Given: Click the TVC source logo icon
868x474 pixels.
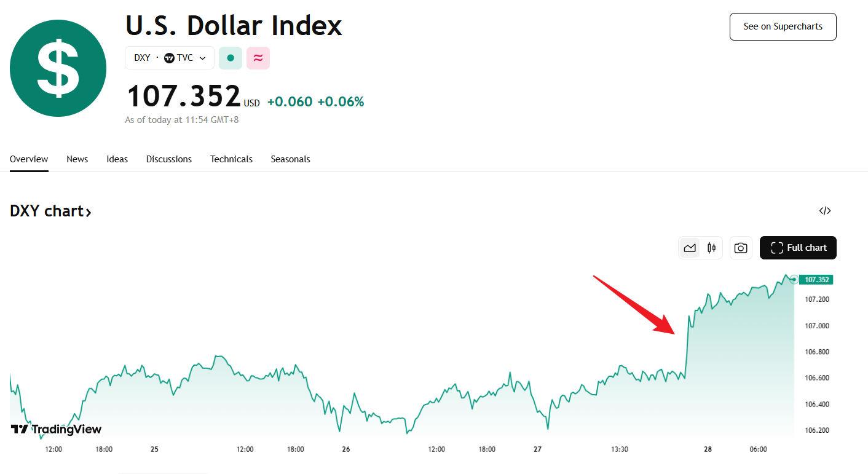Looking at the screenshot, I should click(169, 58).
